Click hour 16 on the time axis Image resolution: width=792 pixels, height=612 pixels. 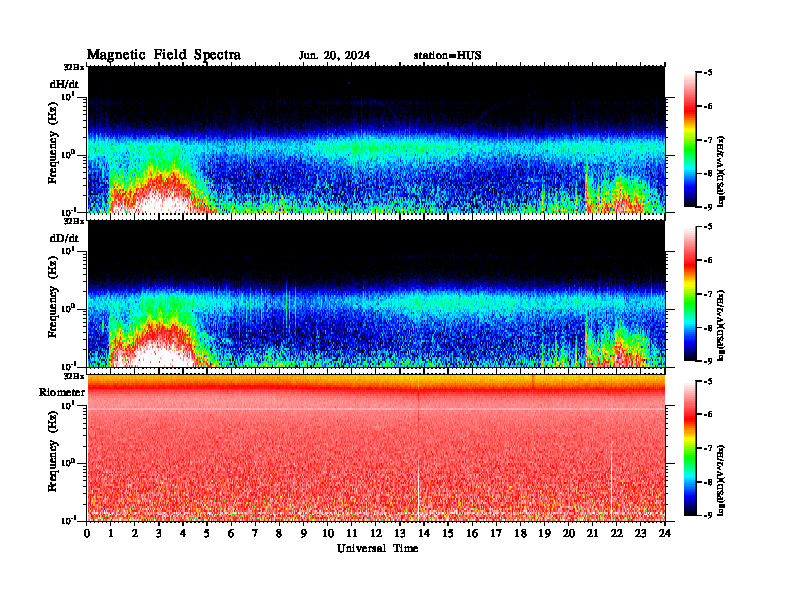[472, 533]
